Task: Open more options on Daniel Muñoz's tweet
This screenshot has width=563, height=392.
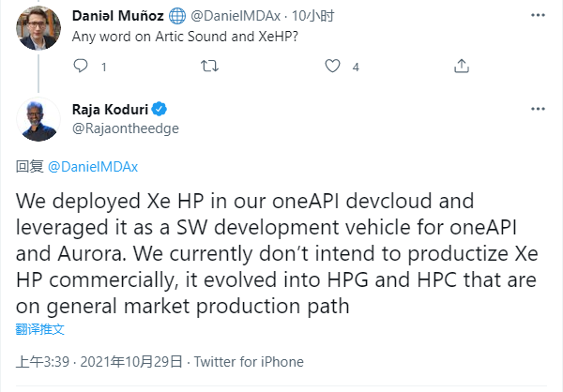Action: [538, 15]
